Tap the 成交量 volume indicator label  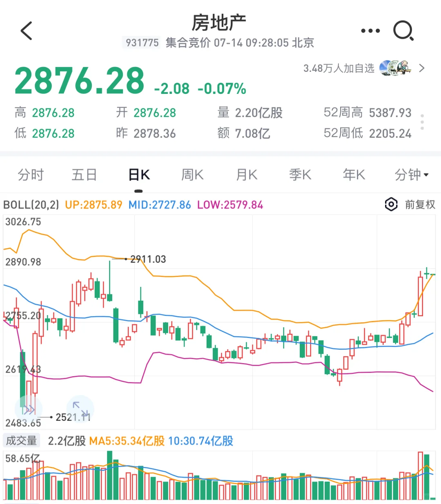click(21, 441)
